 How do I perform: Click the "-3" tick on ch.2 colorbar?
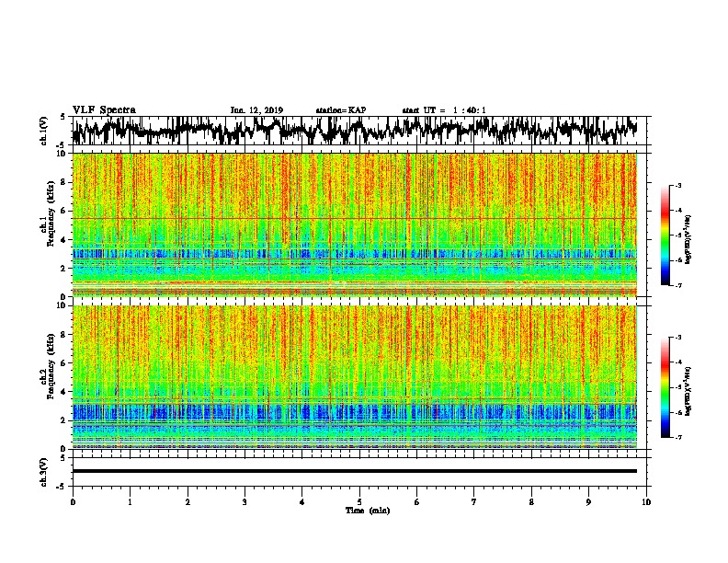click(677, 338)
